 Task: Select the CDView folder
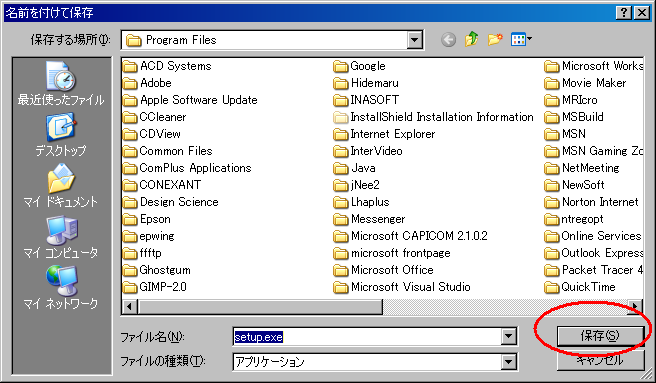(x=152, y=134)
